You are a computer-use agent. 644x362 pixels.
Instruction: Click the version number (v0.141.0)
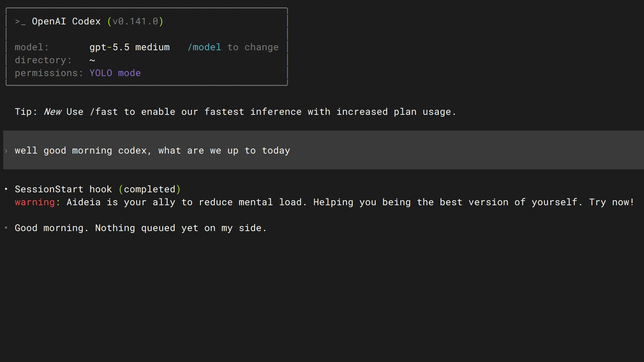point(135,22)
